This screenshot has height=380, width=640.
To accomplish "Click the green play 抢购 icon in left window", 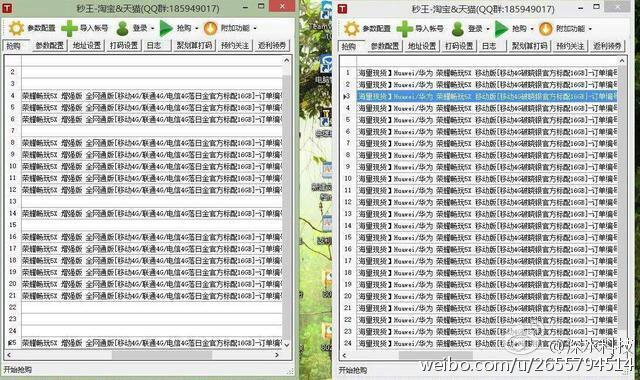I will tap(166, 28).
